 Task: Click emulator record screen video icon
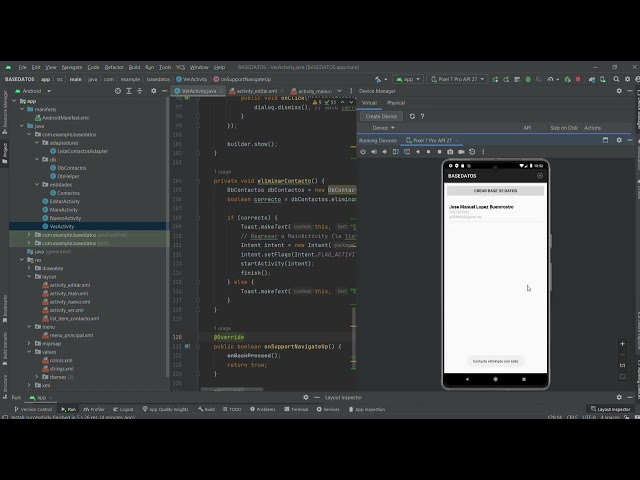point(461,151)
